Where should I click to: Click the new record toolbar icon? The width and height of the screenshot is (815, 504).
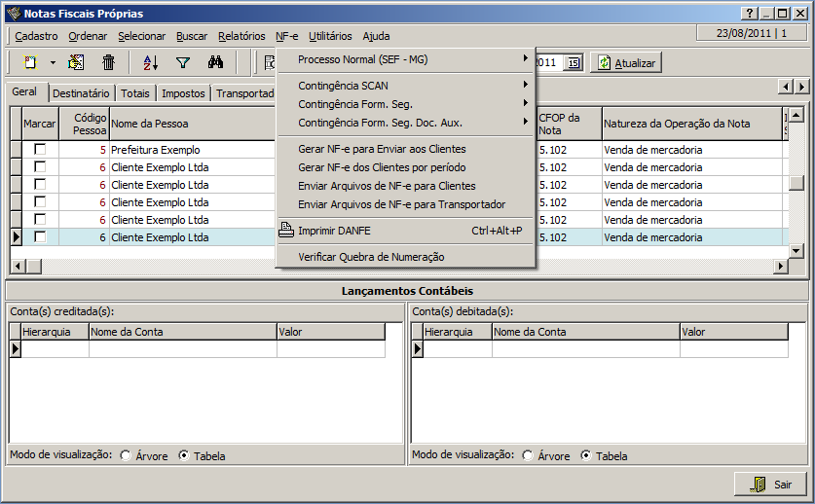point(30,62)
